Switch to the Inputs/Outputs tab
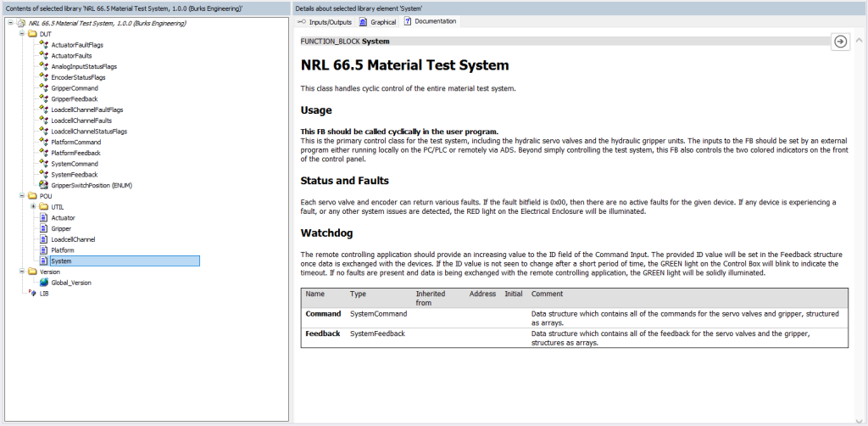This screenshot has width=868, height=426. (x=325, y=21)
